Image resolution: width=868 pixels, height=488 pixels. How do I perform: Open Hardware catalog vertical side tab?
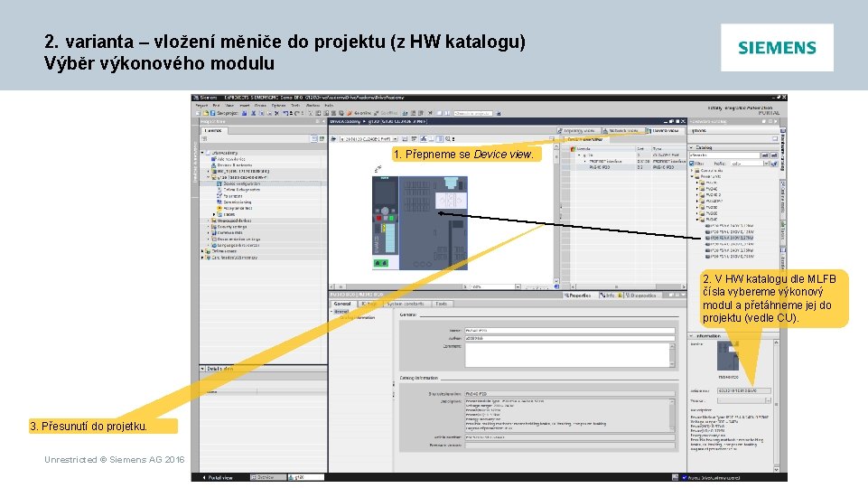(783, 151)
